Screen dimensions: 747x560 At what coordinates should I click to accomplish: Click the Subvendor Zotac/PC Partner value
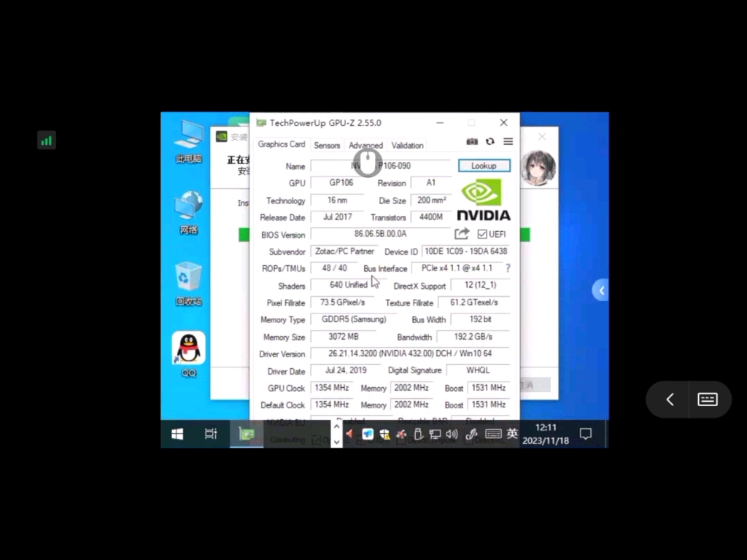[344, 251]
